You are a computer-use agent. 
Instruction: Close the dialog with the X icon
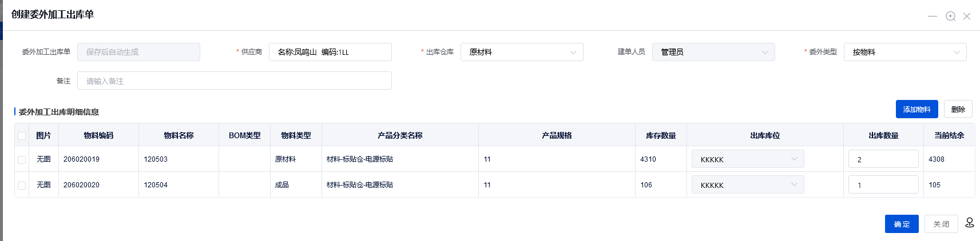pyautogui.click(x=967, y=17)
